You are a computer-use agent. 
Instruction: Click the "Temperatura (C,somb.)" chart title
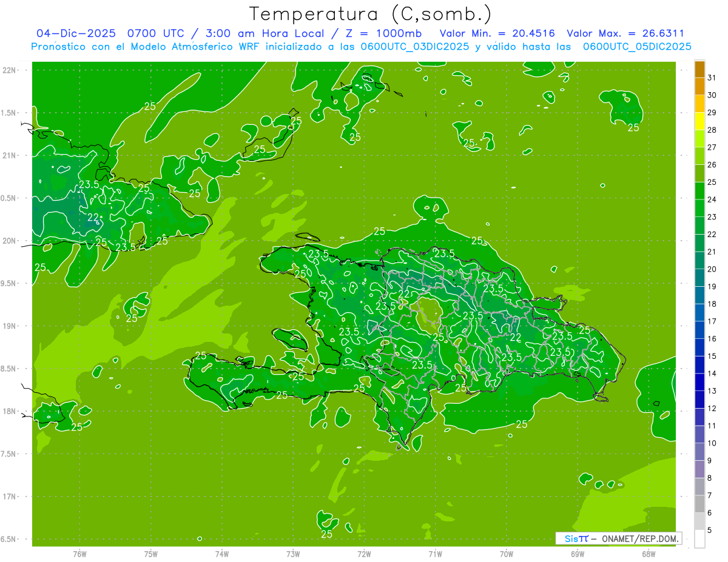click(370, 13)
